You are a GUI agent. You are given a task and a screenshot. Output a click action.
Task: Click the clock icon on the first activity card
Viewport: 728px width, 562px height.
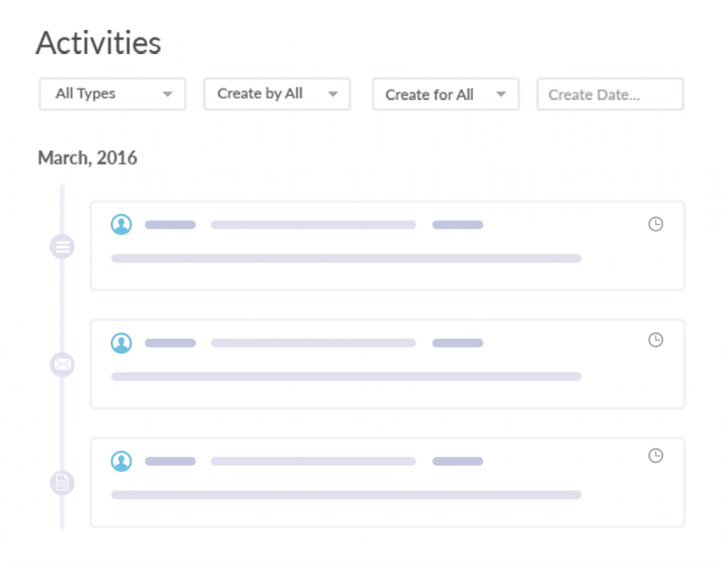click(x=655, y=225)
